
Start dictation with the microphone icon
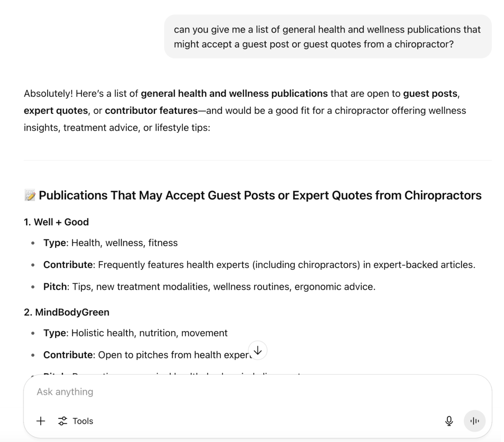(x=449, y=421)
